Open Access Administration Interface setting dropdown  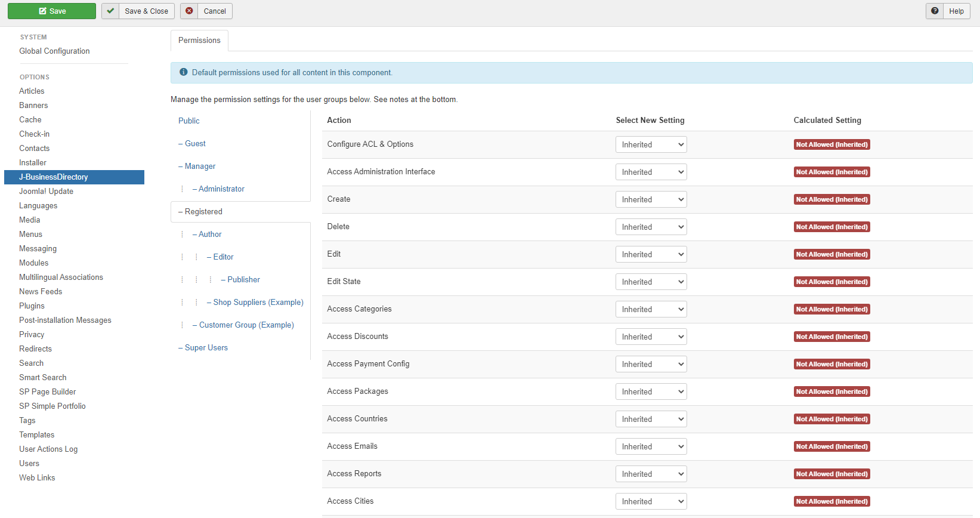pos(651,172)
